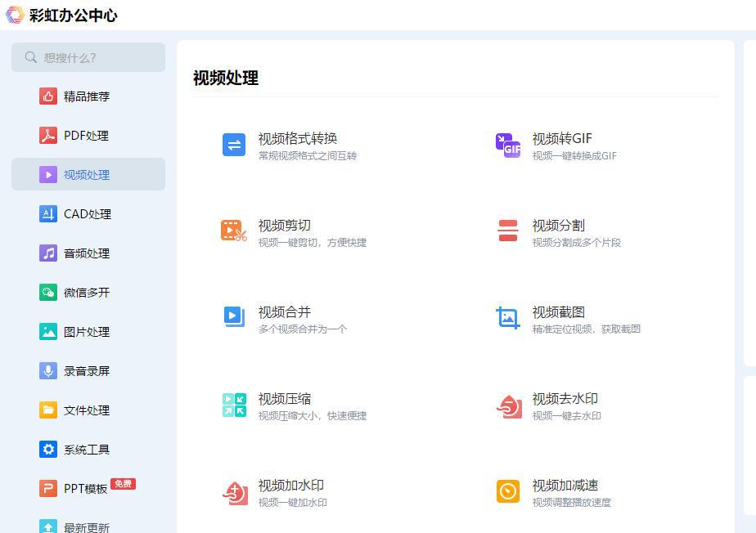The height and width of the screenshot is (533, 756).
Task: Click description 多个视频合并为一个
Action: click(x=303, y=329)
